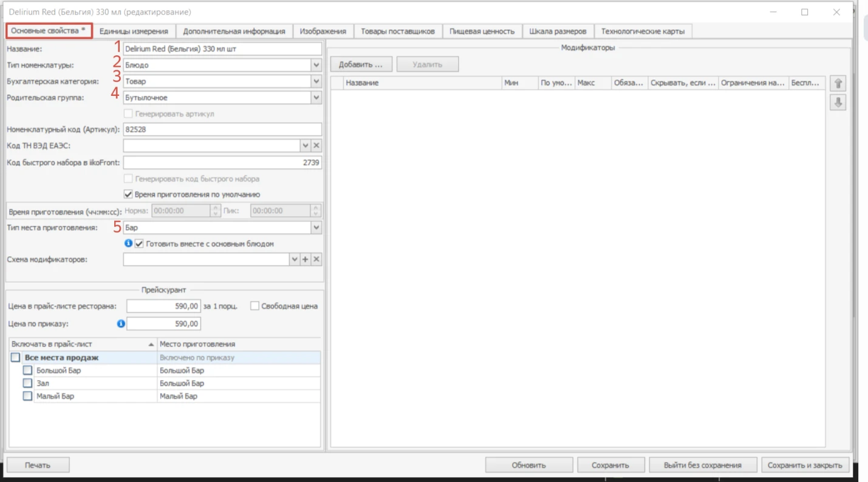Screen dimensions: 868x482
Task: Click the Беспл... column header
Action: point(807,83)
